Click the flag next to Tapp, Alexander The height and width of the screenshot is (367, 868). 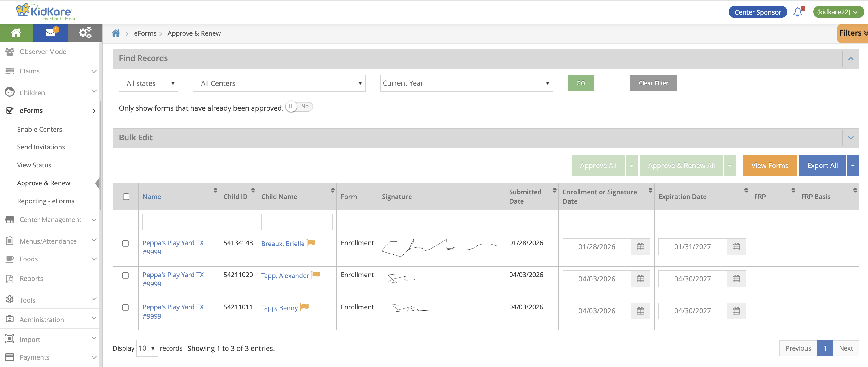316,275
